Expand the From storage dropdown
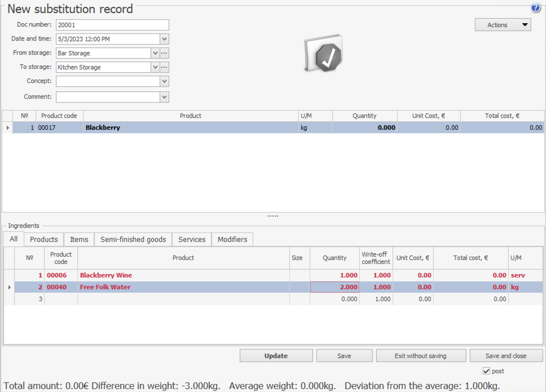The height and width of the screenshot is (392, 546). (x=155, y=53)
